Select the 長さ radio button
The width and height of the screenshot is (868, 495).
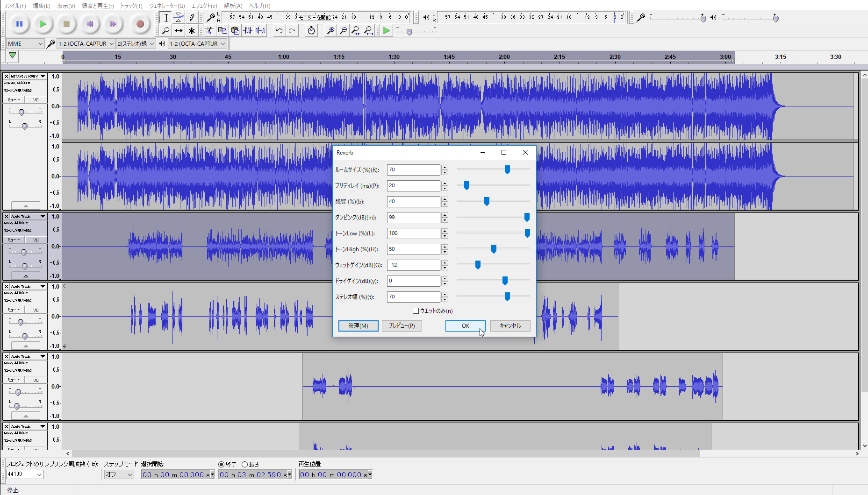click(244, 464)
